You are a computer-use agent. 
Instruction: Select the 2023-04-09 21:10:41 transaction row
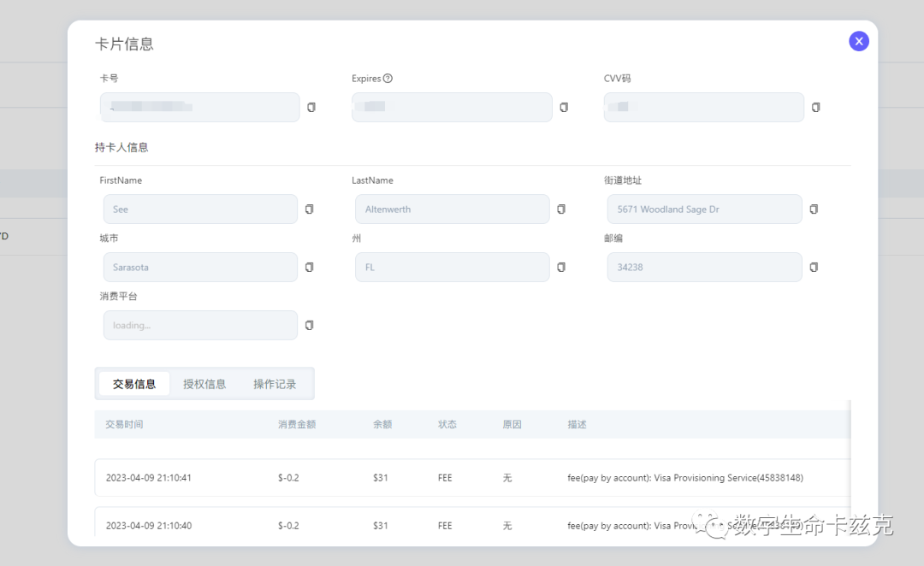(x=472, y=478)
